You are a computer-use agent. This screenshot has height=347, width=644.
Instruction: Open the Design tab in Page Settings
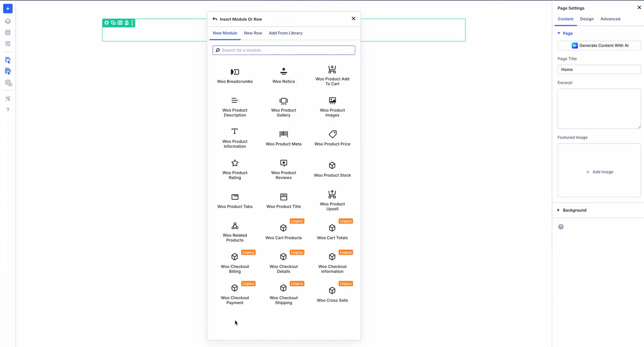(587, 19)
